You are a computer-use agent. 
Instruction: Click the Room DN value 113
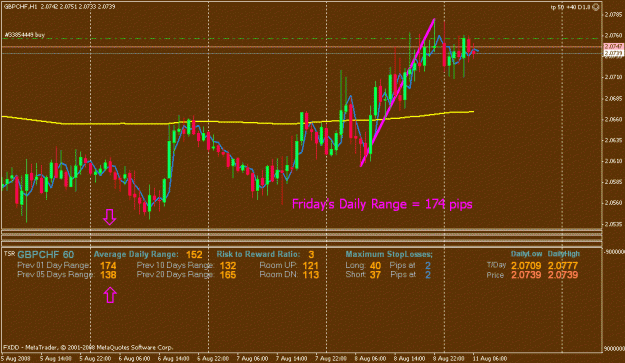coord(311,275)
